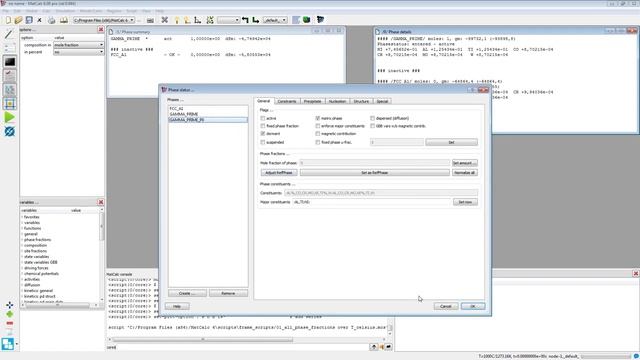Open 'composition in' mole fraction dropdown

(x=78, y=45)
